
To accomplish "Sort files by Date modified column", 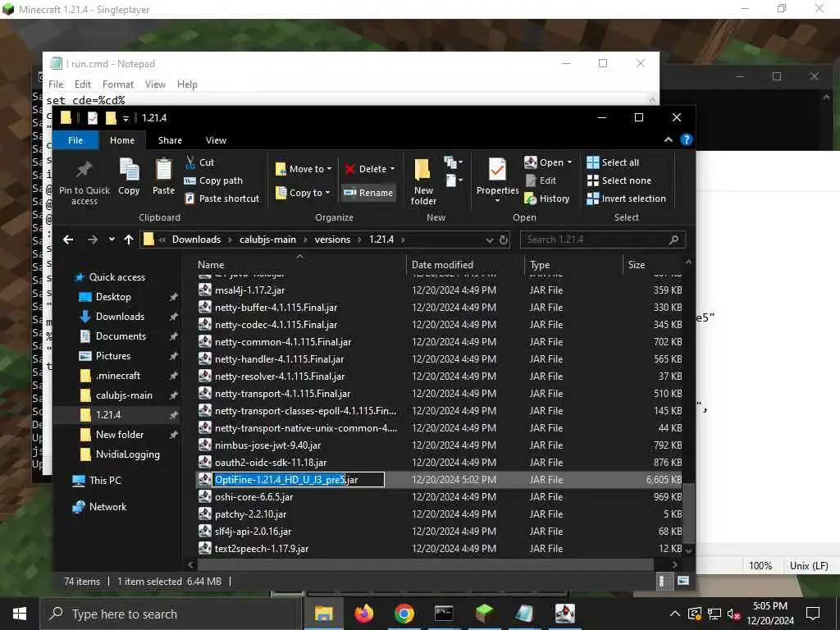I will tap(442, 265).
